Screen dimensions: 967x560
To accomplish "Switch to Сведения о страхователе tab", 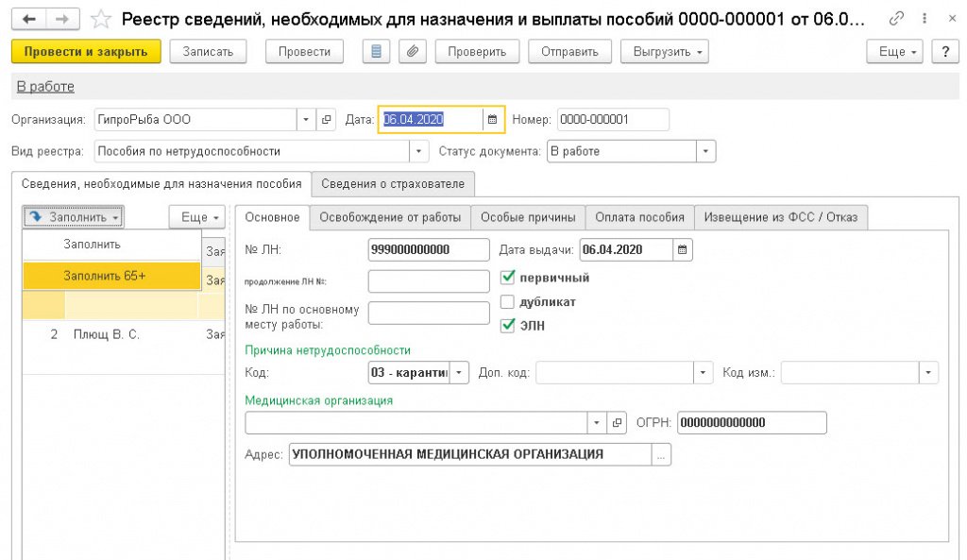I will coord(394,183).
